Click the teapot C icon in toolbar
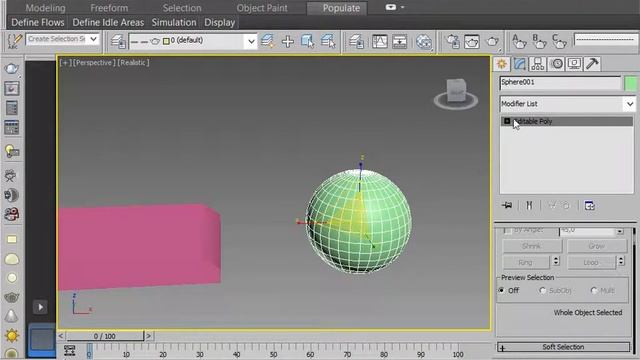 (x=559, y=41)
